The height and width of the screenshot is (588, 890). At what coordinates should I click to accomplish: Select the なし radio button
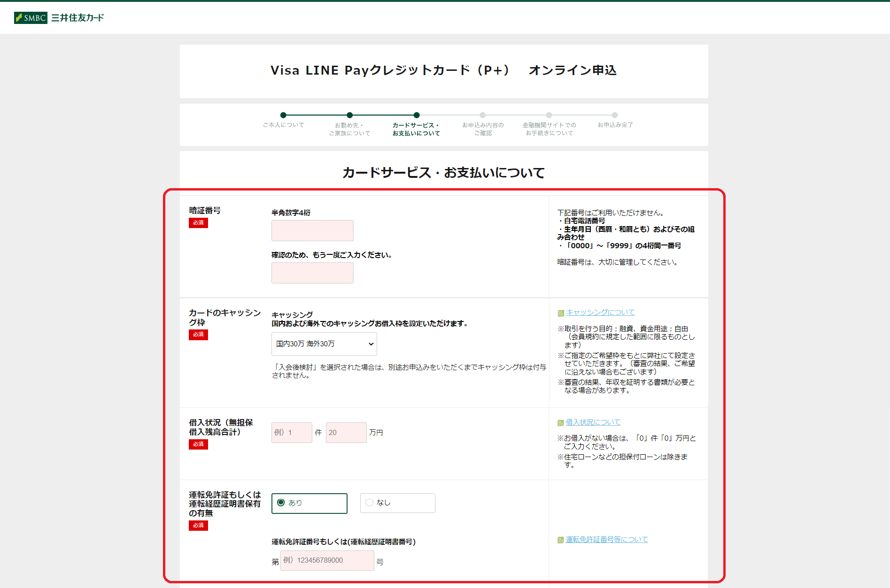click(369, 503)
